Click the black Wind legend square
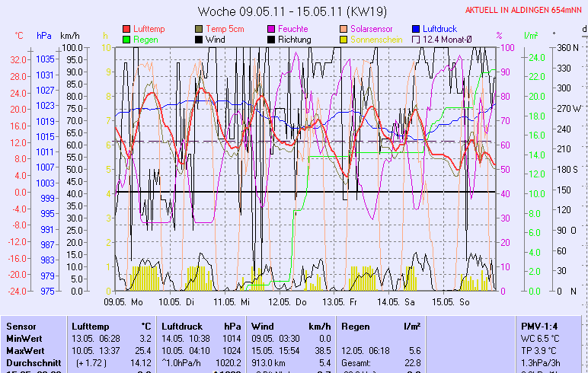The image size is (588, 373). click(x=200, y=39)
